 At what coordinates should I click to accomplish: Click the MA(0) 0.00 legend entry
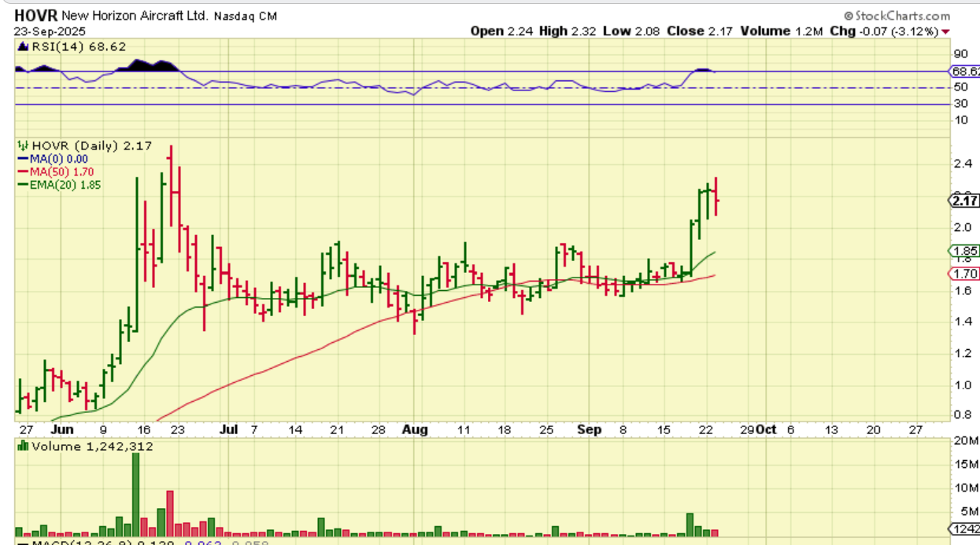59,159
